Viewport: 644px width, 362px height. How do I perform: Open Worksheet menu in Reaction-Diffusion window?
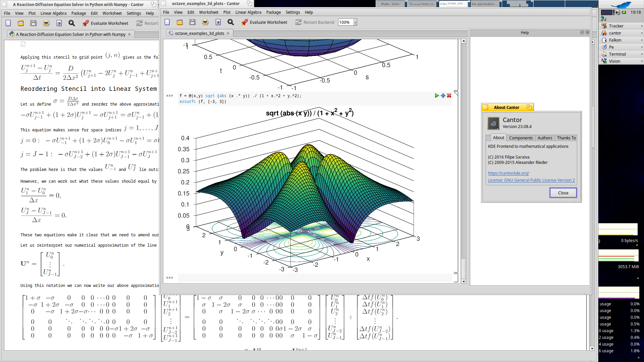coord(112,13)
